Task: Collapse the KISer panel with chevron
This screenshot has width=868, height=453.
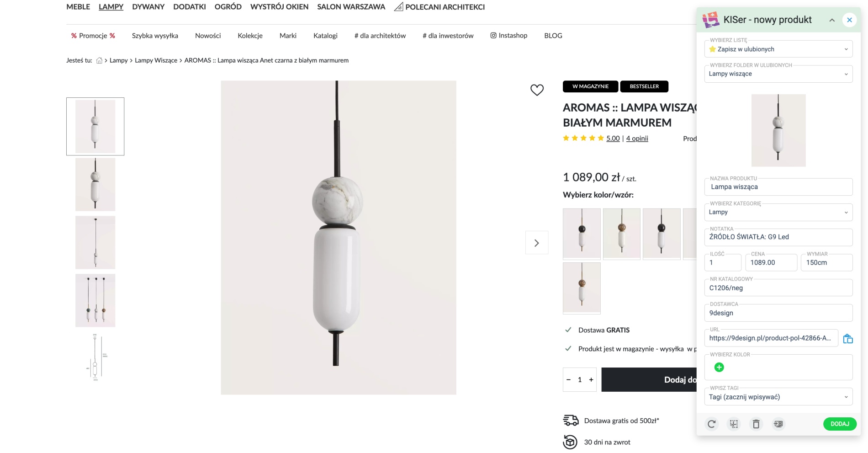Action: [832, 20]
